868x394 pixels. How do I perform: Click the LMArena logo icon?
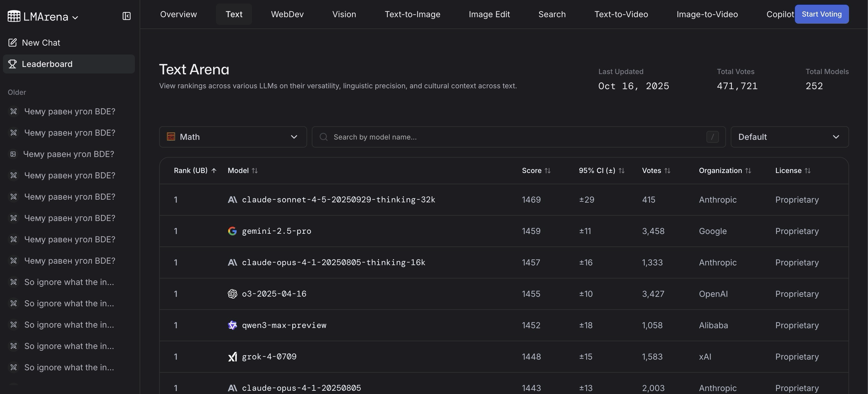(x=14, y=16)
